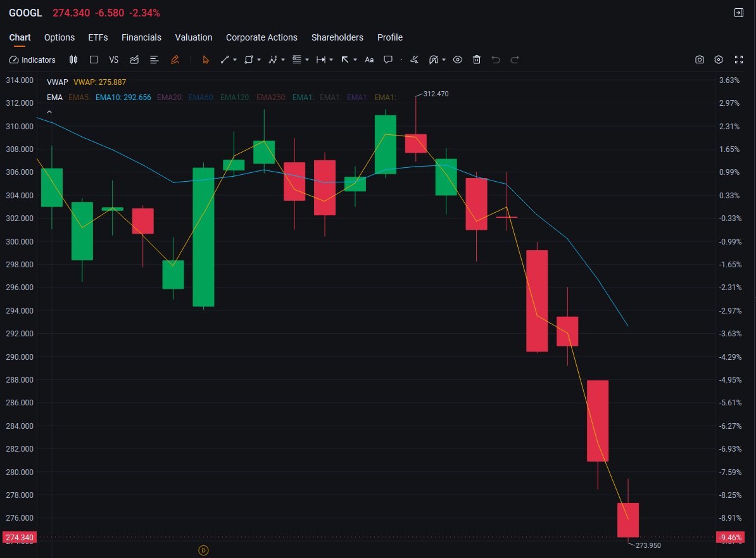This screenshot has height=558, width=756.
Task: Click the 312.470 high price label
Action: (436, 94)
